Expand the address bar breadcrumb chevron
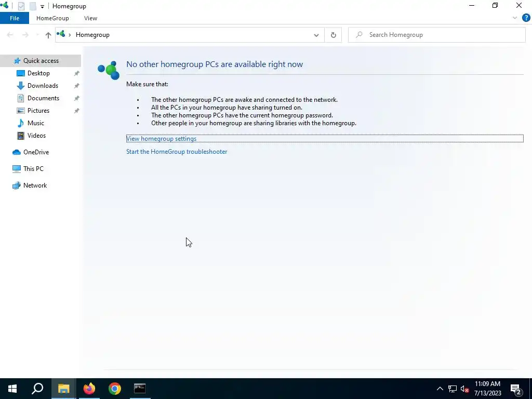532x399 pixels. coord(70,35)
